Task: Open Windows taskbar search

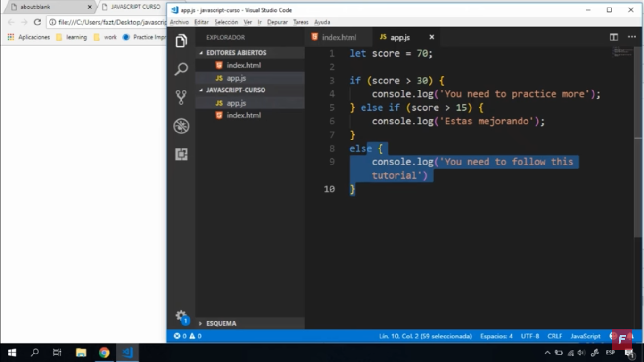Action: (x=34, y=353)
